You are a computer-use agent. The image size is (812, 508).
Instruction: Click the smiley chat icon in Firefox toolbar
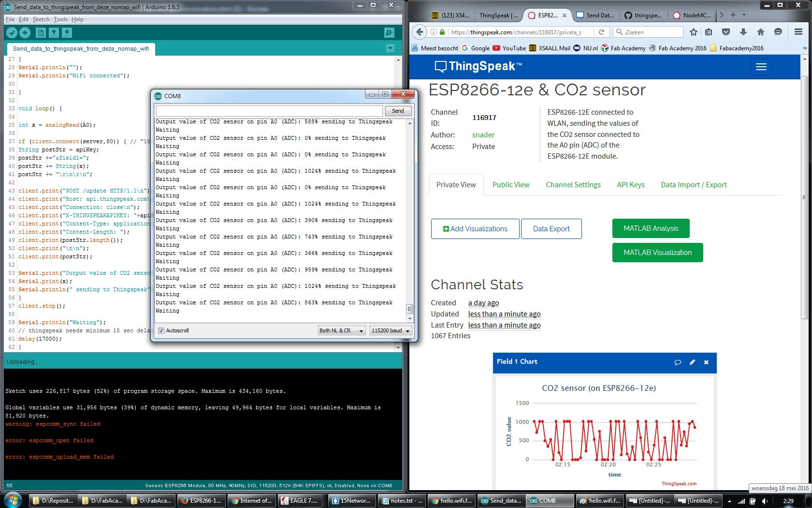pyautogui.click(x=778, y=32)
